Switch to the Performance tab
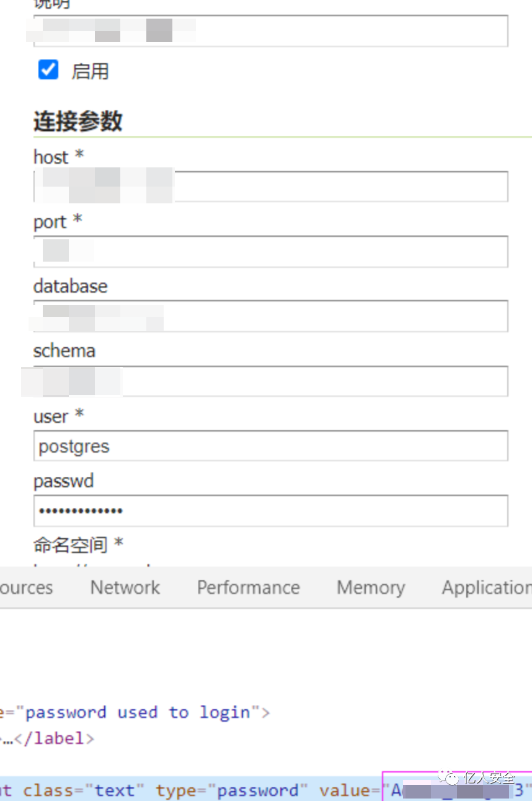The height and width of the screenshot is (801, 532). (249, 587)
